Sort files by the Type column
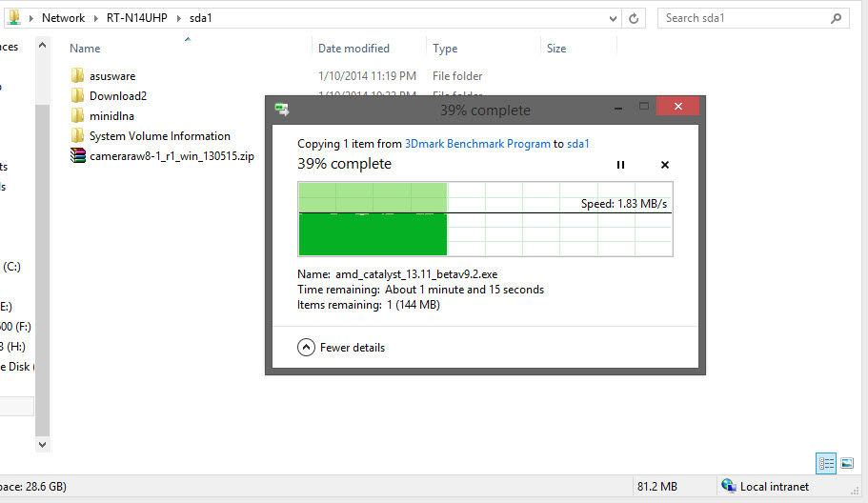The width and height of the screenshot is (868, 503). tap(445, 49)
